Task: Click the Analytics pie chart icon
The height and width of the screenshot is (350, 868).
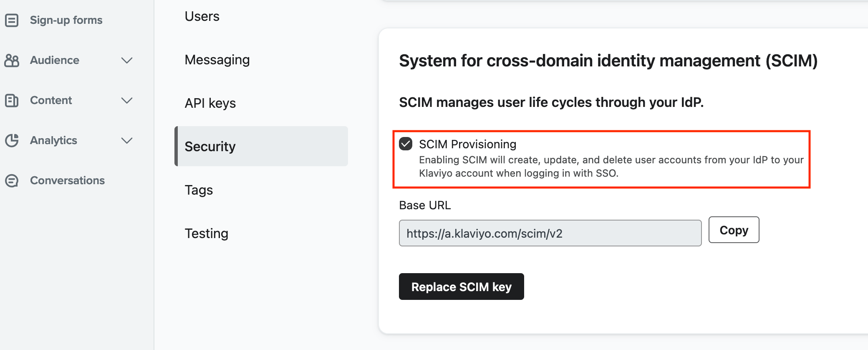Action: click(12, 140)
